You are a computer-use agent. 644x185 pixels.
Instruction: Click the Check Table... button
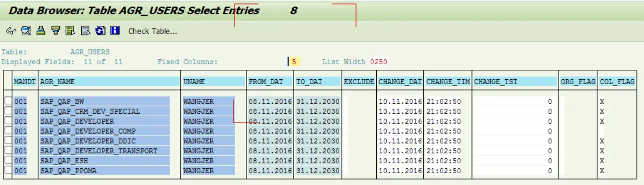tap(153, 31)
